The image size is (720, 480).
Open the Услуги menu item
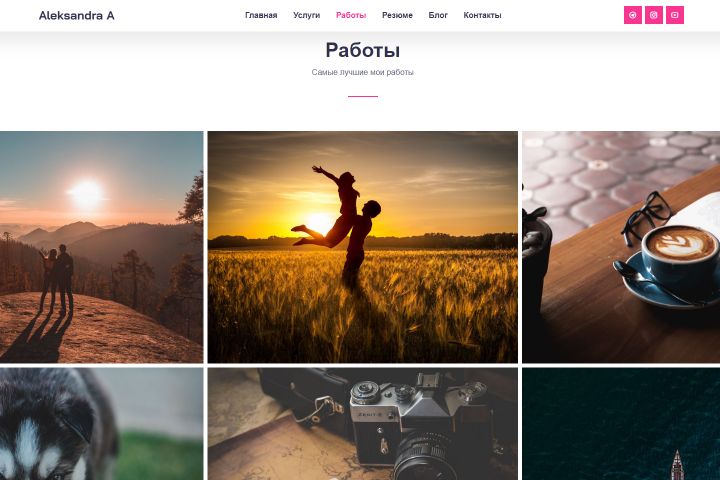point(306,15)
